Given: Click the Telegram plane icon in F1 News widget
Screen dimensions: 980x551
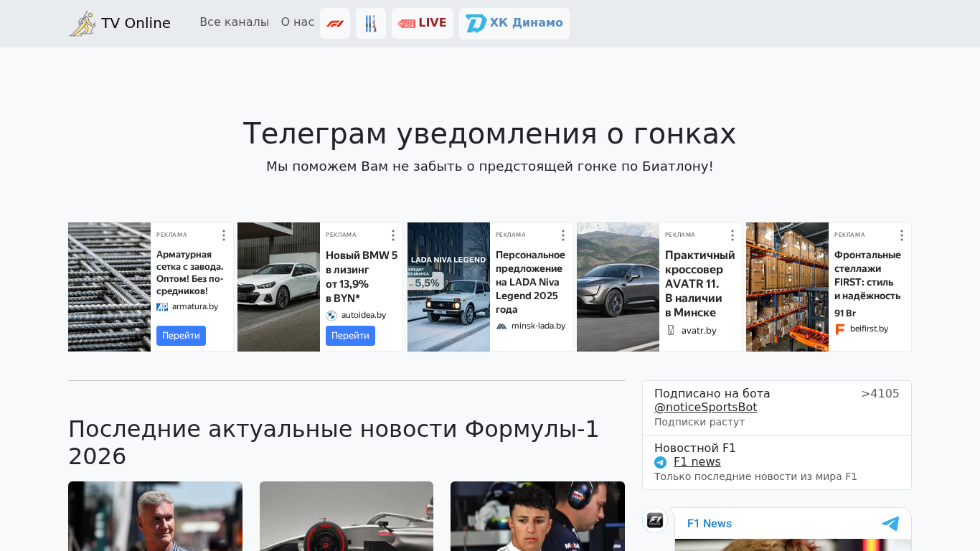Looking at the screenshot, I should click(x=890, y=524).
